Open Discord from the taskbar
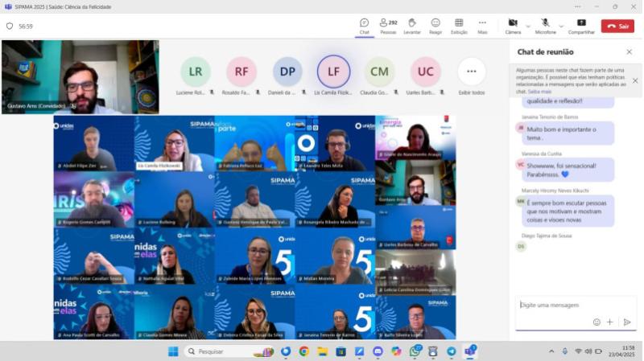Screen dimensions: 644x361 pyautogui.click(x=378, y=351)
